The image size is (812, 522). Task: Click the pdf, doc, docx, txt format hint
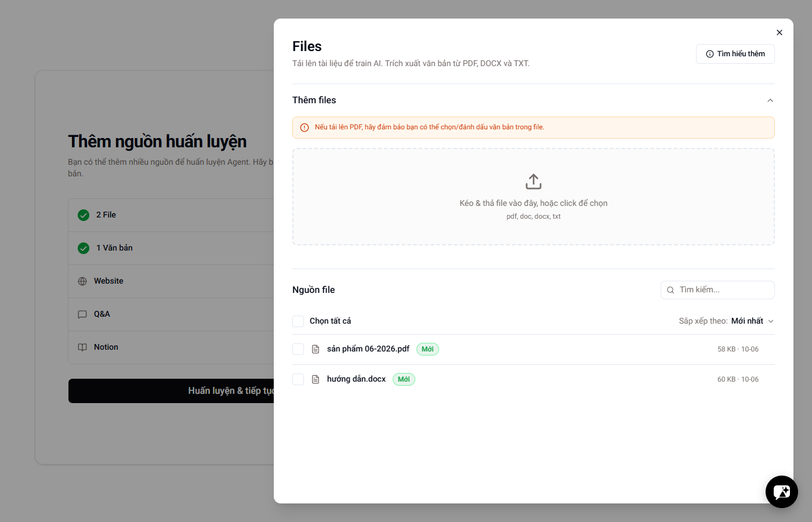tap(534, 217)
